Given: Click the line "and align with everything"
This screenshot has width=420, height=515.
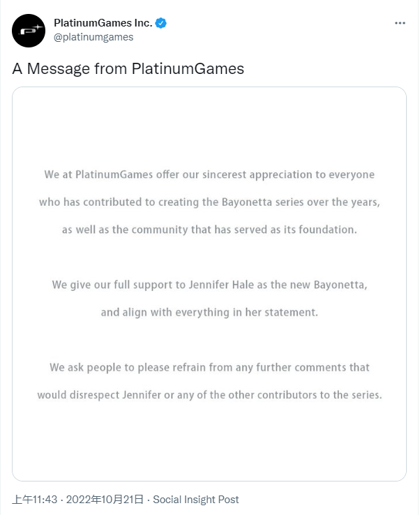Looking at the screenshot, I should point(209,313).
